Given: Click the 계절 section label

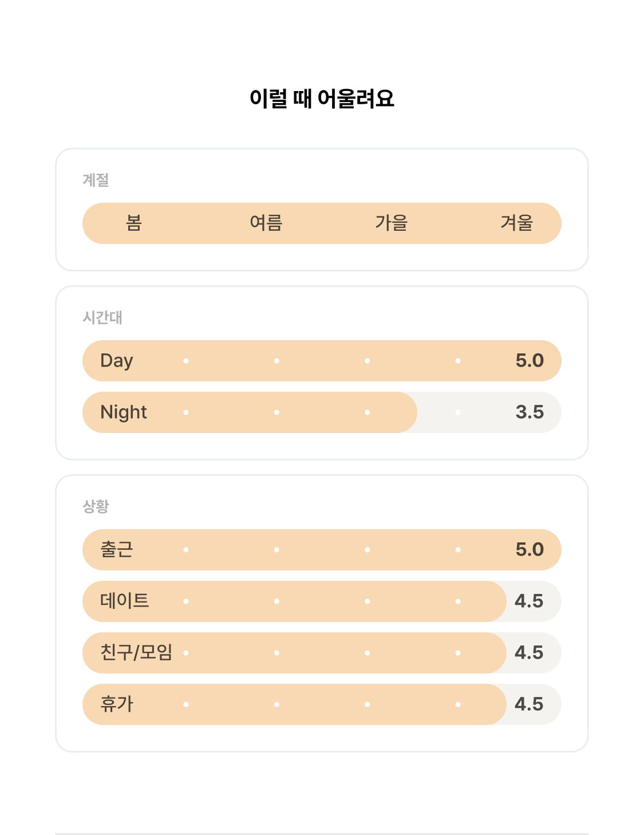Looking at the screenshot, I should pyautogui.click(x=96, y=180).
